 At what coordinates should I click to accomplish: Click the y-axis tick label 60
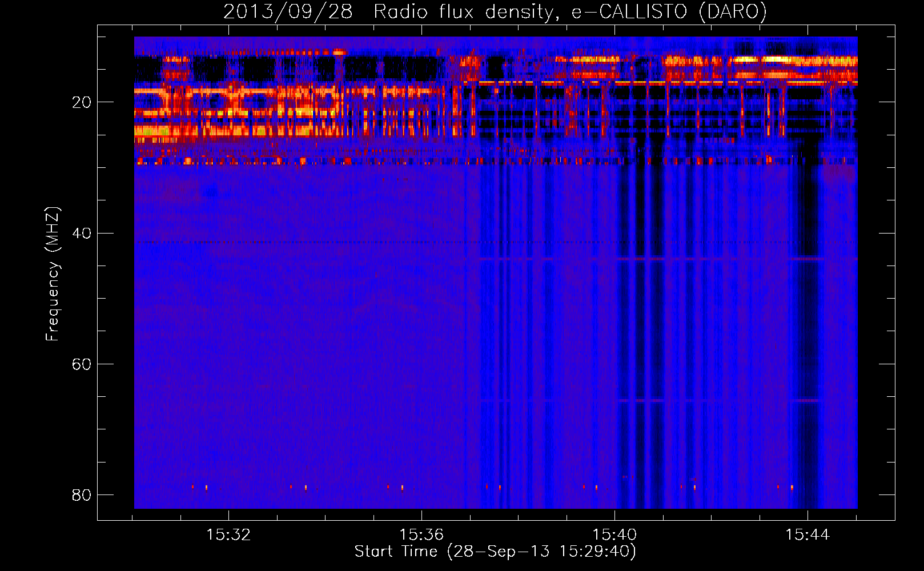tap(82, 364)
